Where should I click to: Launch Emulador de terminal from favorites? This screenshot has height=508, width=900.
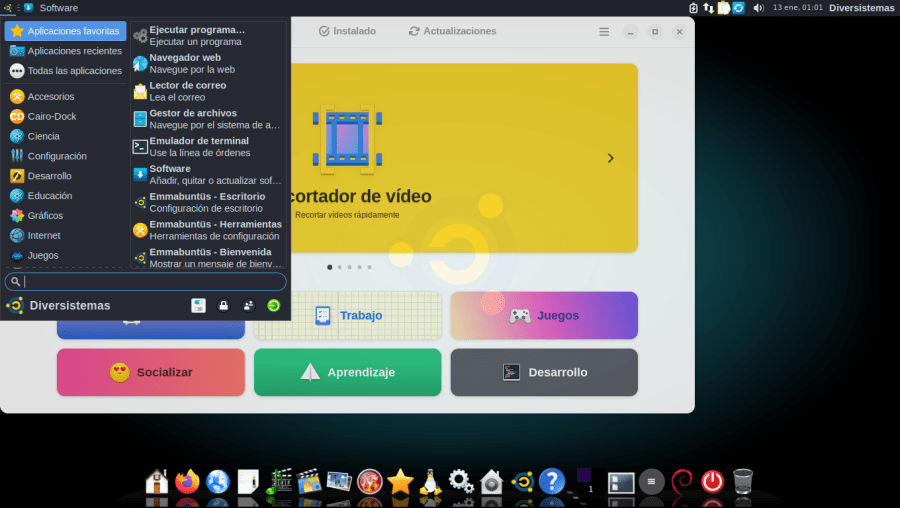pyautogui.click(x=208, y=146)
